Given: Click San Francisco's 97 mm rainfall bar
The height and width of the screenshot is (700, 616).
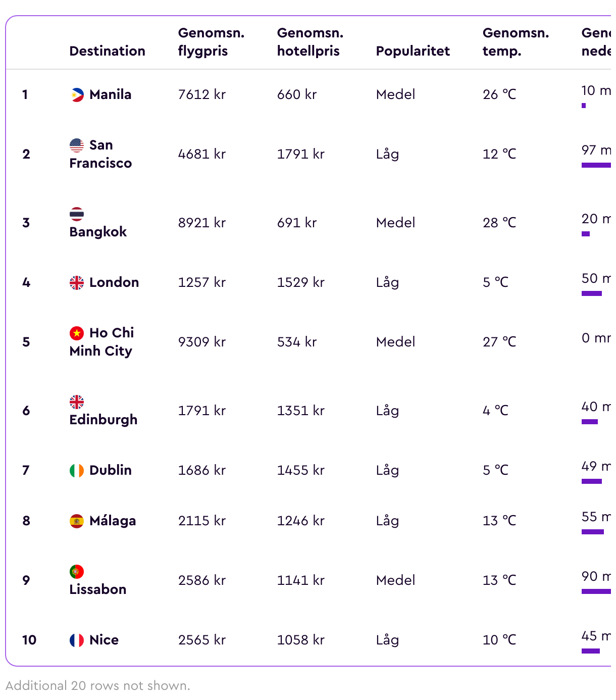Looking at the screenshot, I should point(596,165).
